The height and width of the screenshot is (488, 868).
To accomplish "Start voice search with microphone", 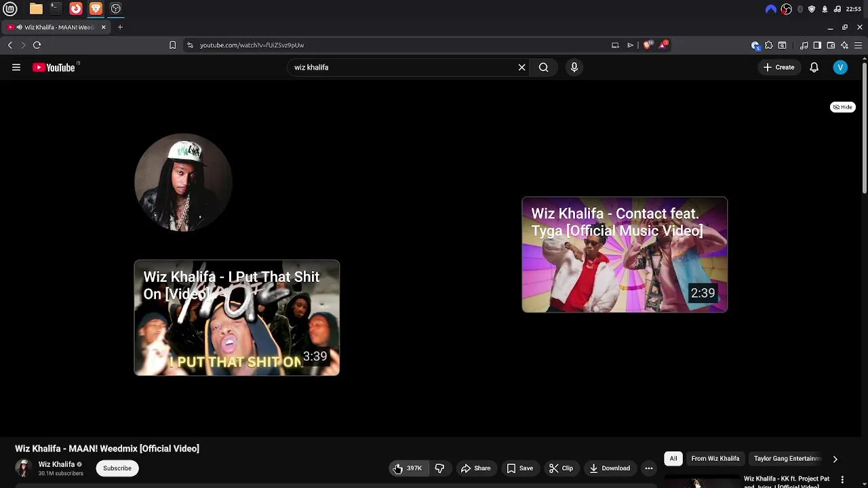I will 574,67.
